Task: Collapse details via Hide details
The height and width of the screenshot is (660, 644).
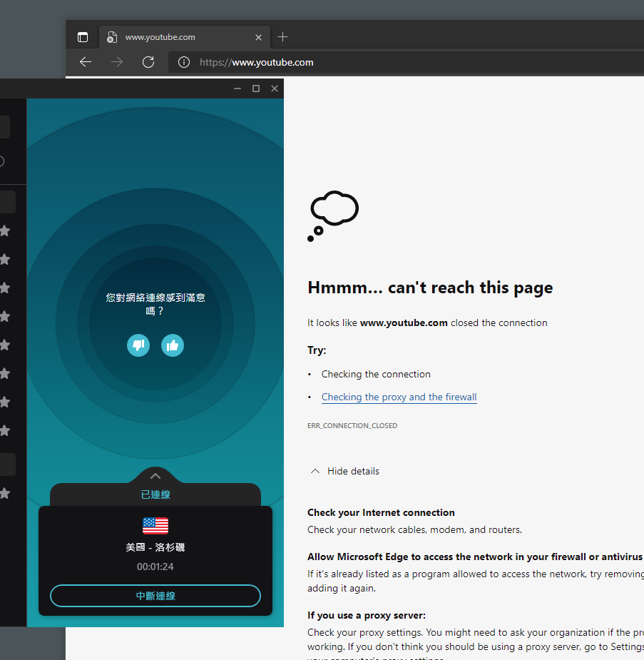Action: tap(344, 471)
